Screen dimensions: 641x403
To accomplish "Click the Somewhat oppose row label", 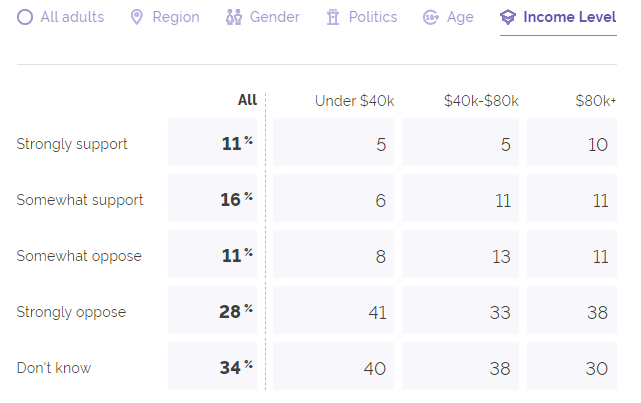I will (79, 256).
